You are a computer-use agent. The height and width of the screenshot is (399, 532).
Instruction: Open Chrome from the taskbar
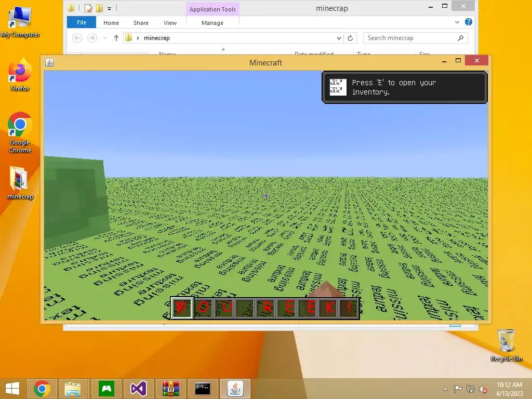42,389
